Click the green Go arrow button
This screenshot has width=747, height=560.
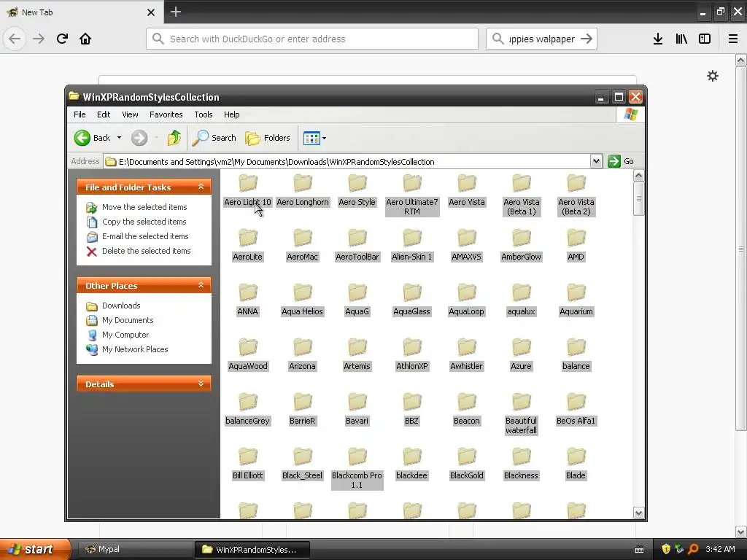click(614, 161)
